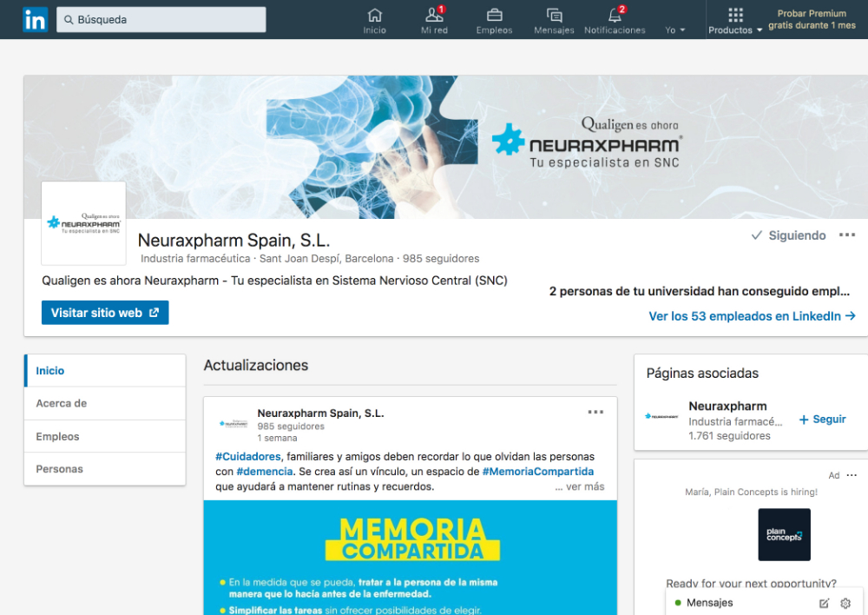This screenshot has width=868, height=615.
Task: Click the Búsqueda search field
Action: 161,19
